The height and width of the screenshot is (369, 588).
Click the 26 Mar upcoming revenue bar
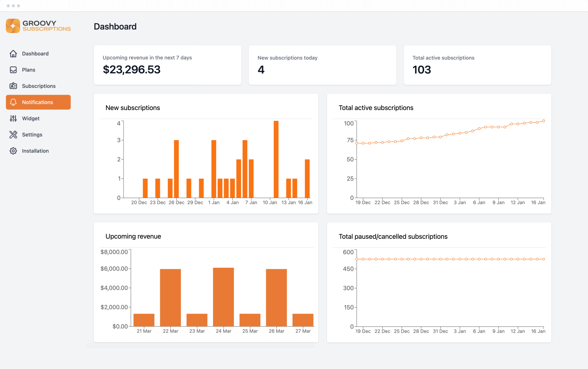click(x=276, y=297)
